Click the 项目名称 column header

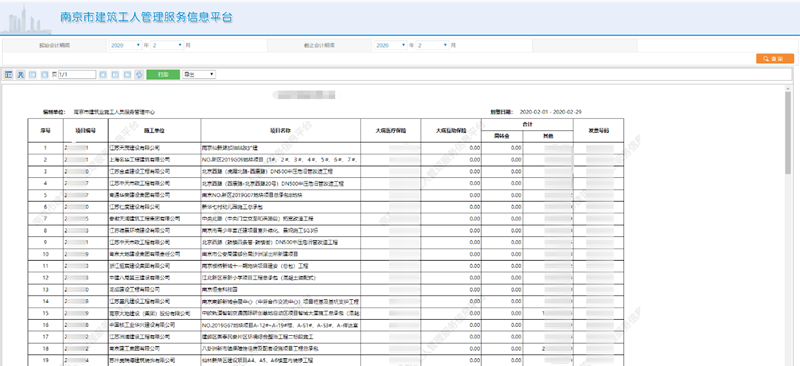(x=281, y=131)
